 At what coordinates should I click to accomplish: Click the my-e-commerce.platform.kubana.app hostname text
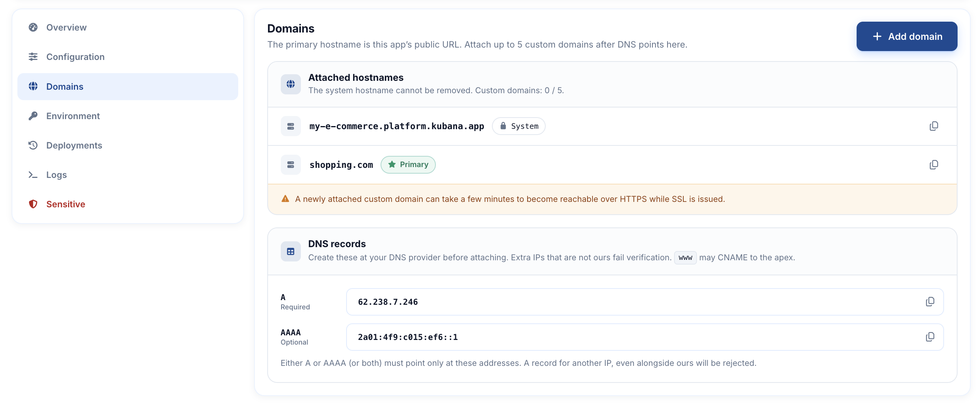(x=397, y=126)
